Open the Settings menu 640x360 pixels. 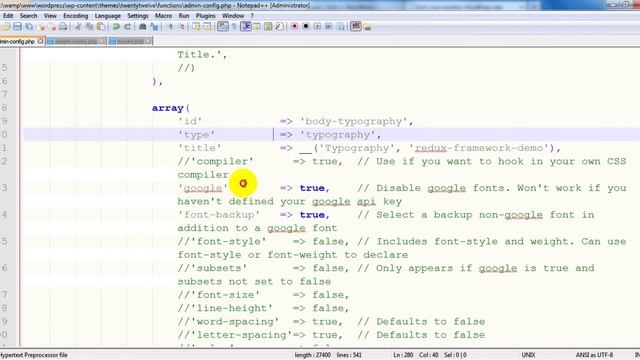coord(138,16)
